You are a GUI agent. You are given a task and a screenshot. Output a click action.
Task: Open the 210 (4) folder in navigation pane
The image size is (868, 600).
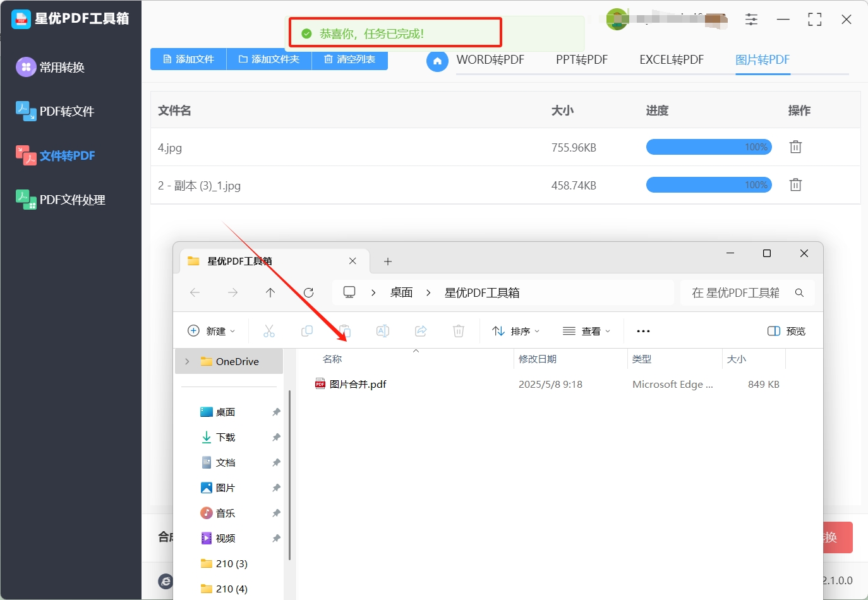(x=224, y=589)
